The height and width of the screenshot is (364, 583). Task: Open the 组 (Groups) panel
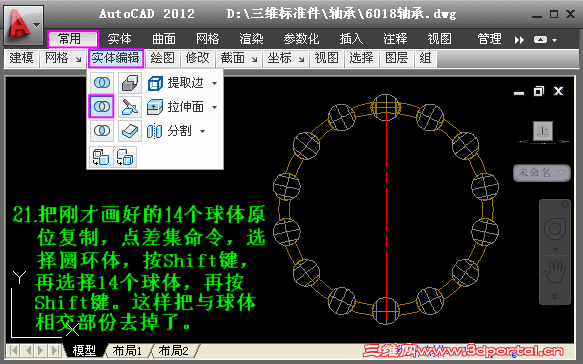(x=425, y=58)
